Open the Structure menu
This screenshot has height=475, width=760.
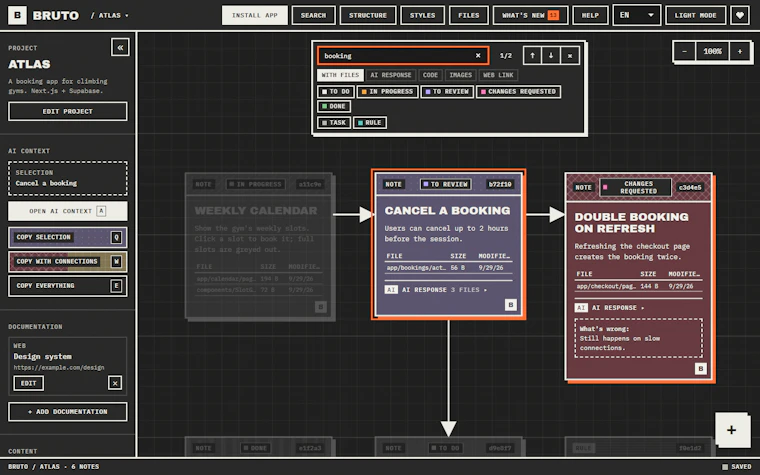(368, 15)
